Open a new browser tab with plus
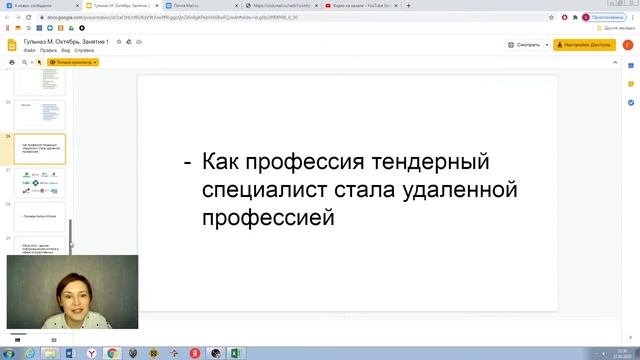 (x=408, y=6)
